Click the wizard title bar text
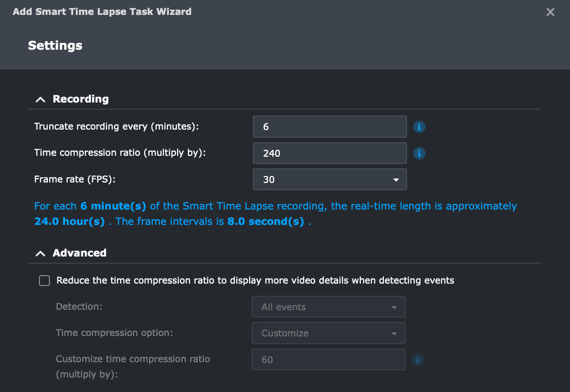This screenshot has width=570, height=392. tap(102, 12)
